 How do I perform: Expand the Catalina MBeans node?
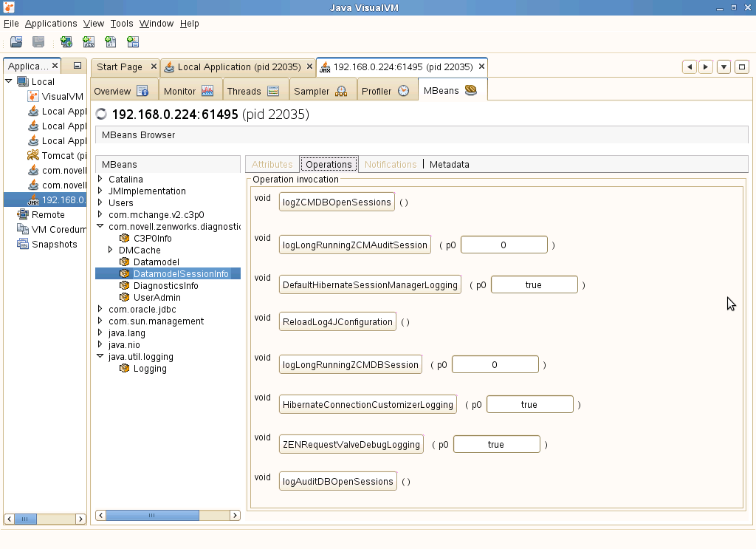point(100,179)
